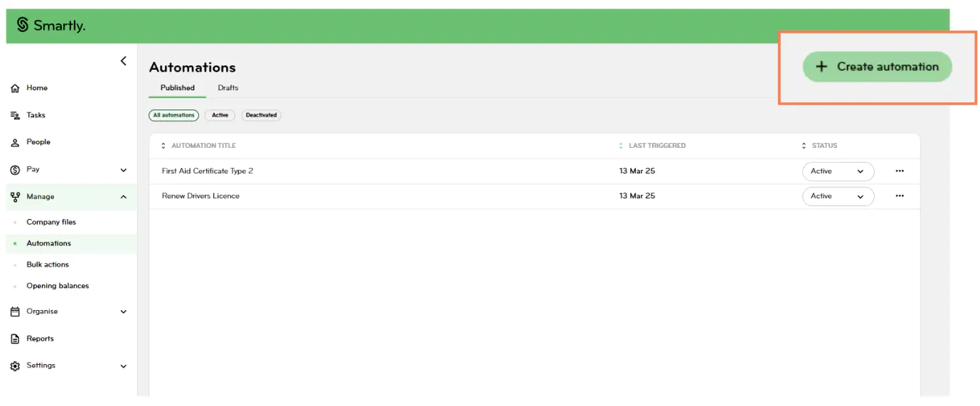This screenshot has height=406, width=980.
Task: Collapse the Manage menu chevron
Action: coord(124,197)
